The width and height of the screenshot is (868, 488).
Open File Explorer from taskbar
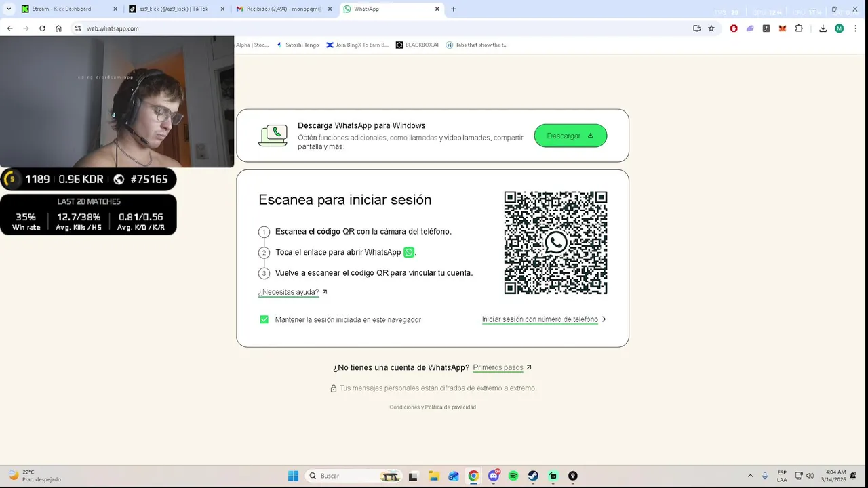[433, 476]
